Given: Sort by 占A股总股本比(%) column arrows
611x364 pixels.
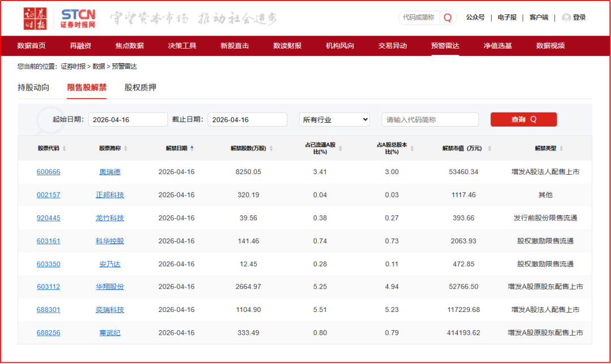Looking at the screenshot, I should click(412, 148).
